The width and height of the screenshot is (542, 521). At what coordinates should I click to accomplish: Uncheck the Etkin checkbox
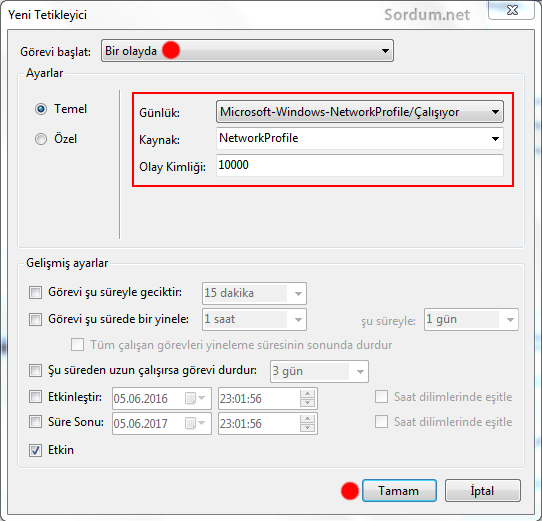click(35, 450)
